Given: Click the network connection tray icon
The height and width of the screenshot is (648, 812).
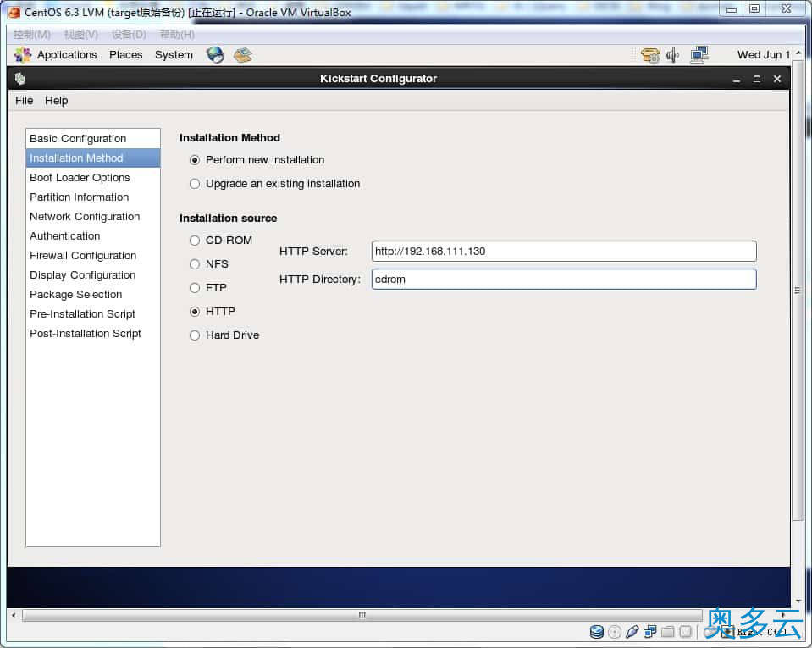Looking at the screenshot, I should pyautogui.click(x=699, y=55).
